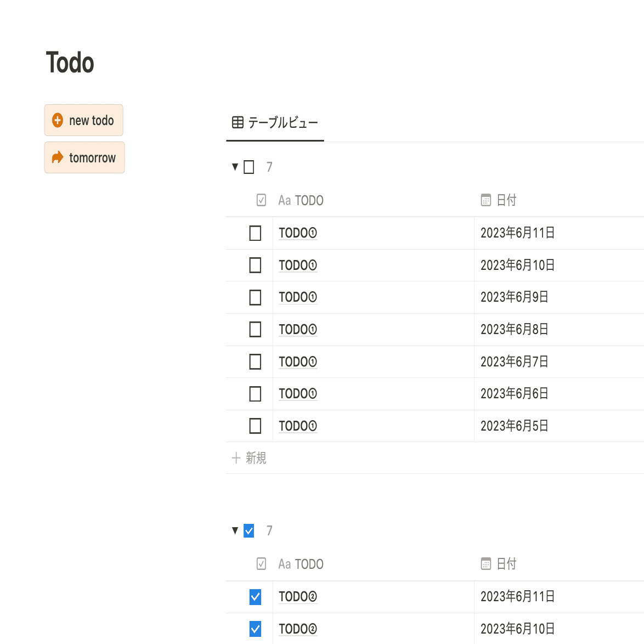Check the TODO① box dated 2023年6月11日
The height and width of the screenshot is (644, 644).
[255, 233]
